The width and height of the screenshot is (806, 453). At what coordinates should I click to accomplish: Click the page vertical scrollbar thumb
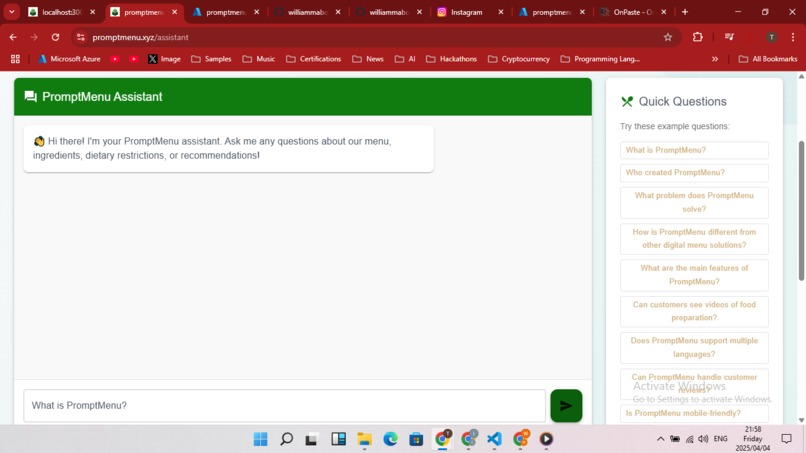pos(801,211)
